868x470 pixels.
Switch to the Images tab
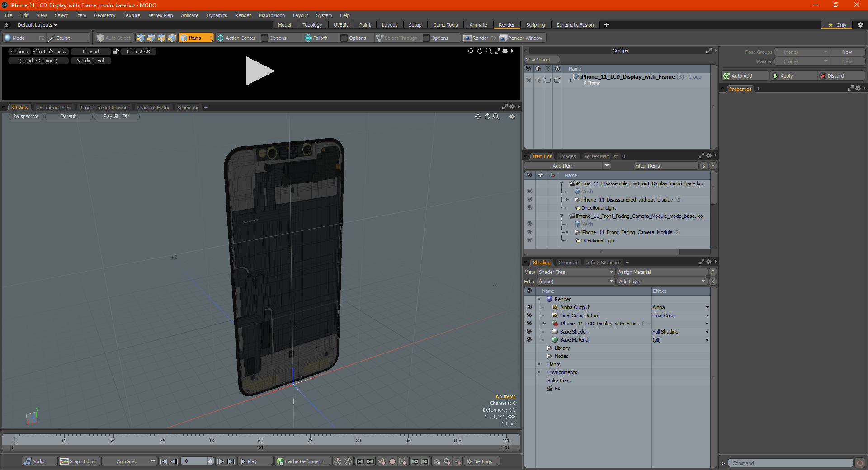click(567, 156)
